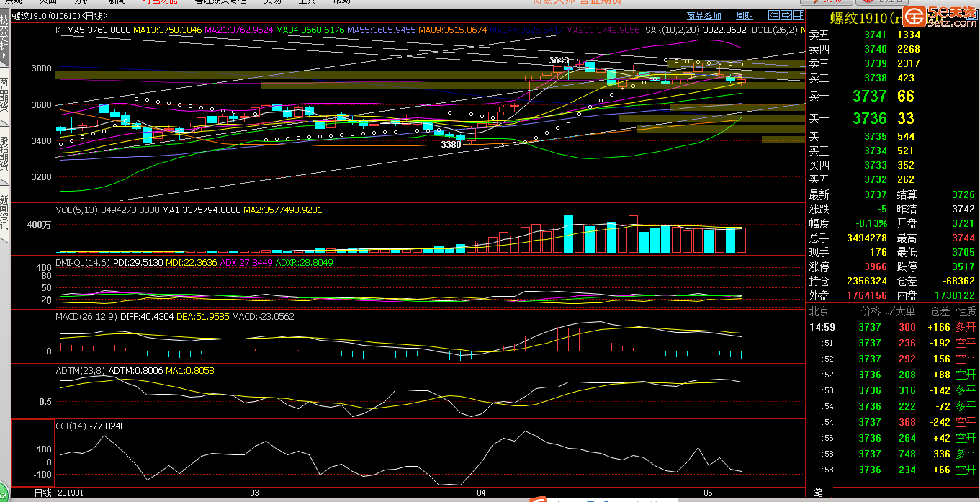Click the 3380 low price marker on the chart
The image size is (980, 502).
pyautogui.click(x=451, y=145)
